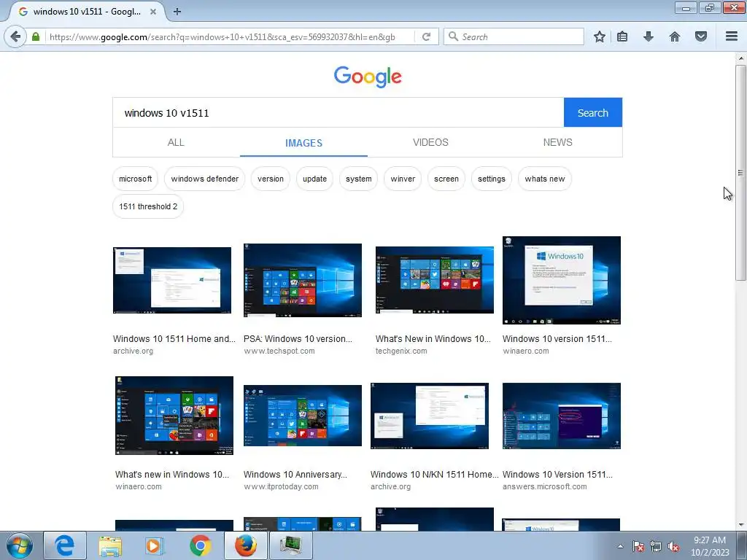This screenshot has width=747, height=560.
Task: Launch Internet Explorer from taskbar
Action: coord(65,545)
